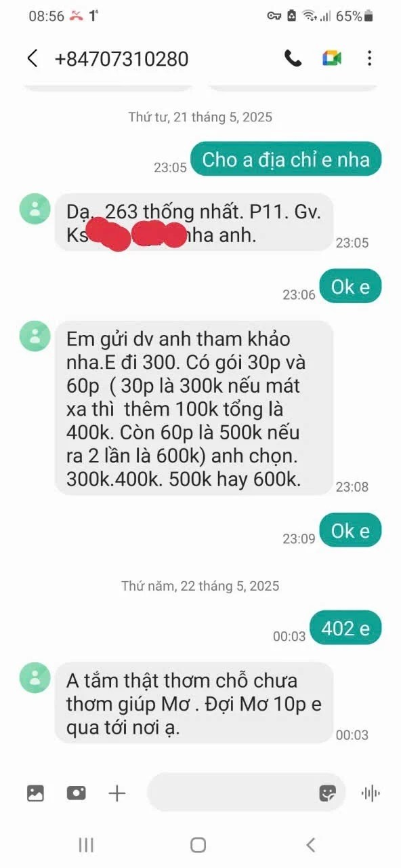Tap the phone number +84707310280 header
The height and width of the screenshot is (868, 401).
[x=121, y=59]
